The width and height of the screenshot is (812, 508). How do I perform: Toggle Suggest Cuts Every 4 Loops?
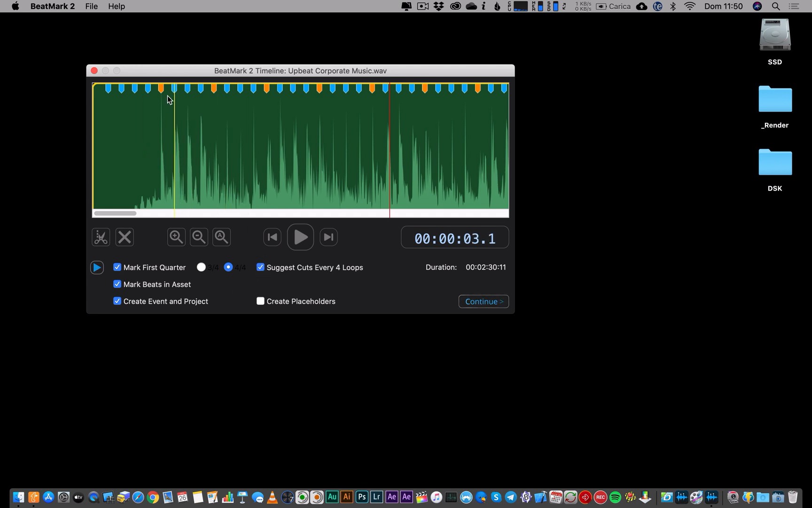click(260, 267)
